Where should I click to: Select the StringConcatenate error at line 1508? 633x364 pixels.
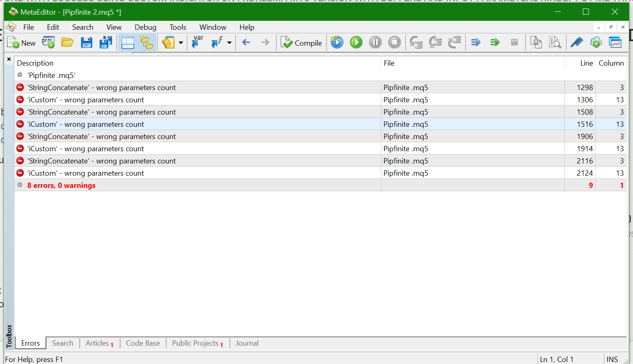(320, 112)
